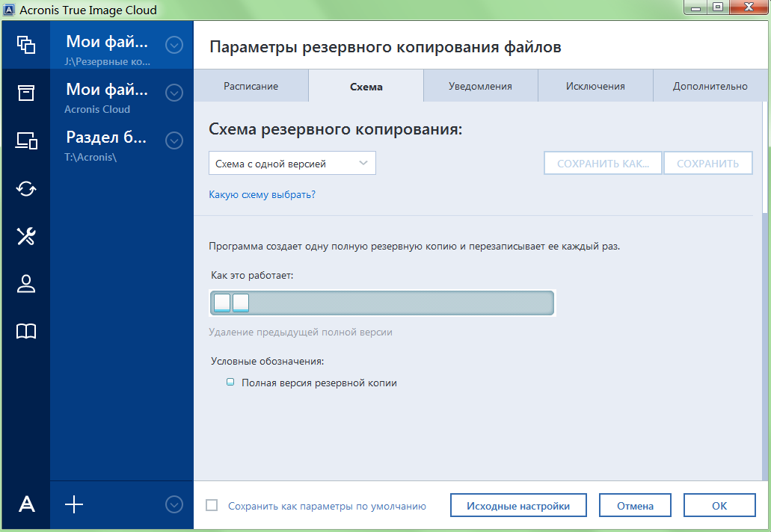Image resolution: width=771 pixels, height=532 pixels.
Task: Open the Backup section icon in sidebar
Action: click(x=26, y=45)
